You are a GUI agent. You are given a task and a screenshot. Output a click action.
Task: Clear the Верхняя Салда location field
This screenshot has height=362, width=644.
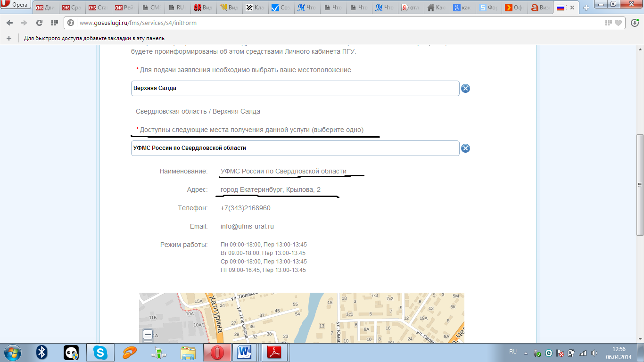tap(465, 89)
